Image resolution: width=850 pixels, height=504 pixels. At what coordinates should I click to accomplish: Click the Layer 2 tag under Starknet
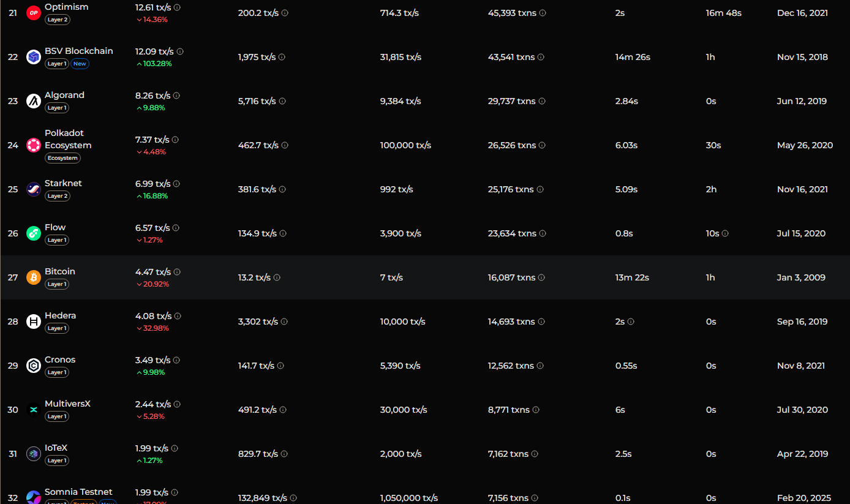(57, 196)
